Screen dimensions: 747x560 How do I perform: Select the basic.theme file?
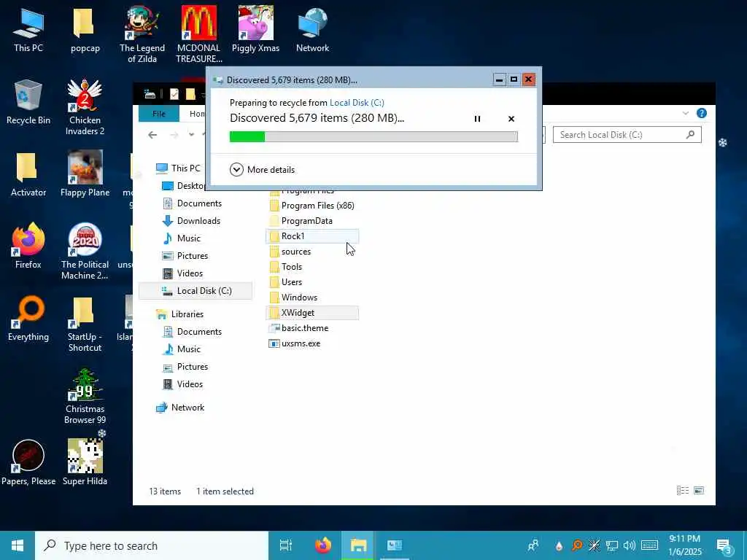[298, 328]
